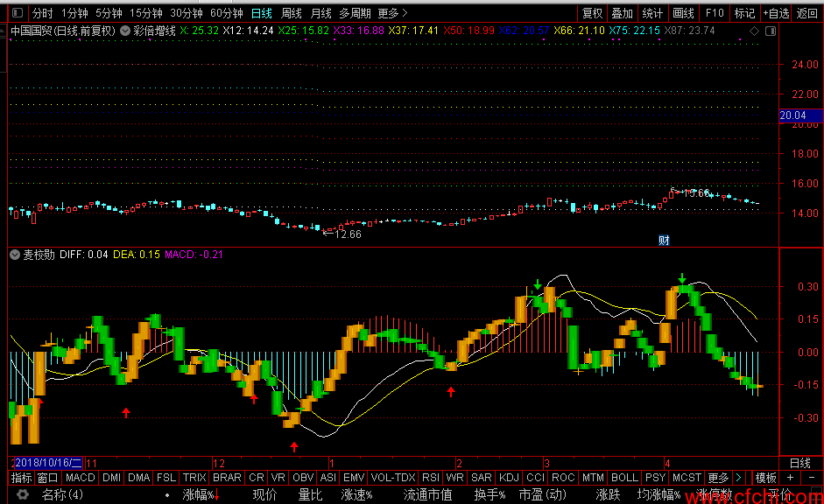Click the cyan right-arrow after 更多
824x504 pixels.
[738, 478]
